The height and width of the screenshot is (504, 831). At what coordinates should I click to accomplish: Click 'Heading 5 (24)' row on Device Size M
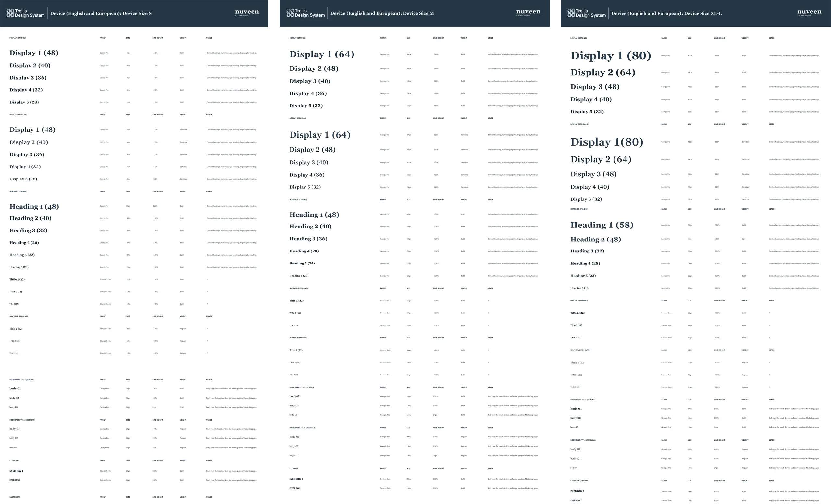pyautogui.click(x=302, y=263)
